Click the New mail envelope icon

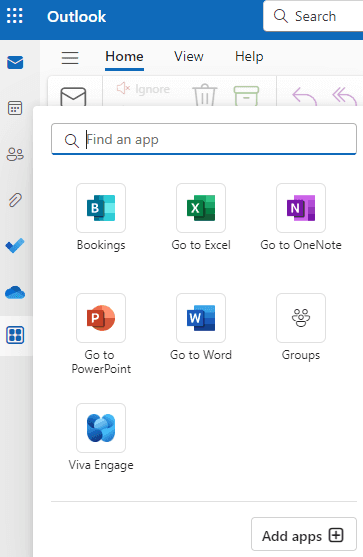pyautogui.click(x=73, y=97)
